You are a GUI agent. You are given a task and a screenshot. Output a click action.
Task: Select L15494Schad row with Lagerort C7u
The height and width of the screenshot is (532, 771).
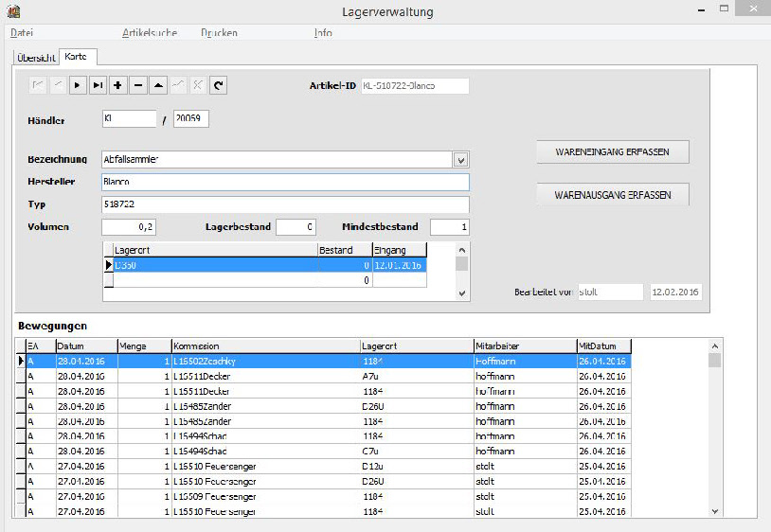tap(324, 451)
